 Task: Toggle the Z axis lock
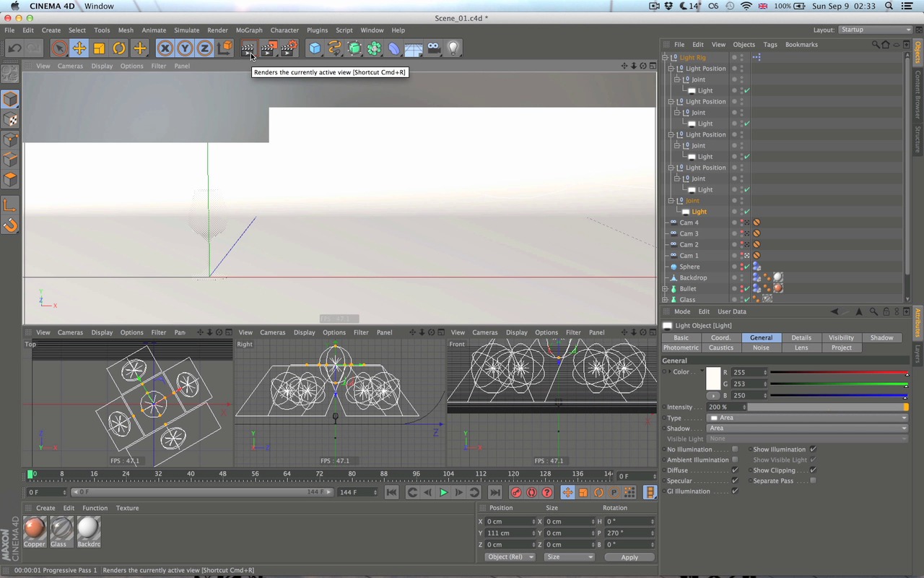(205, 48)
